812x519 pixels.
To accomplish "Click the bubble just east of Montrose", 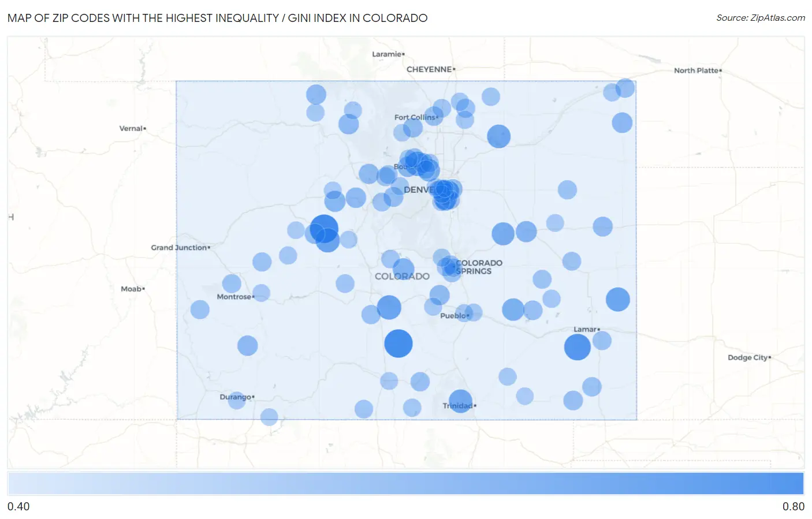I will (x=261, y=293).
